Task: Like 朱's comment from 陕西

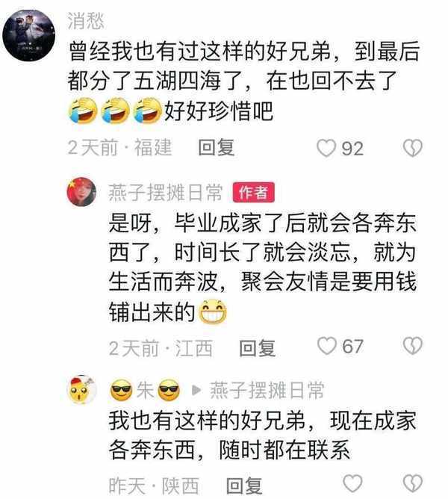Action: (352, 483)
